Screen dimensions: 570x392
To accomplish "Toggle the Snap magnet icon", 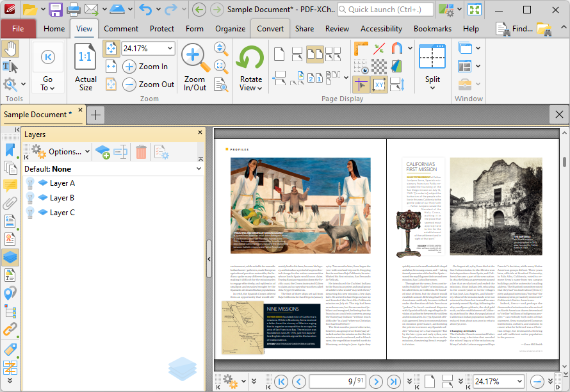I will (397, 49).
